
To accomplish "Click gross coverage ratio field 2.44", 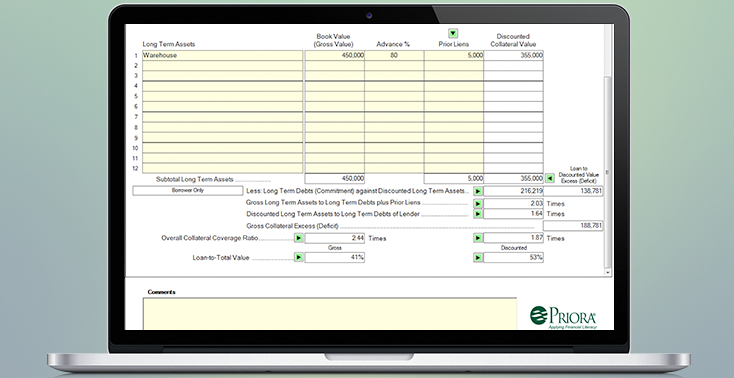I will coord(335,238).
